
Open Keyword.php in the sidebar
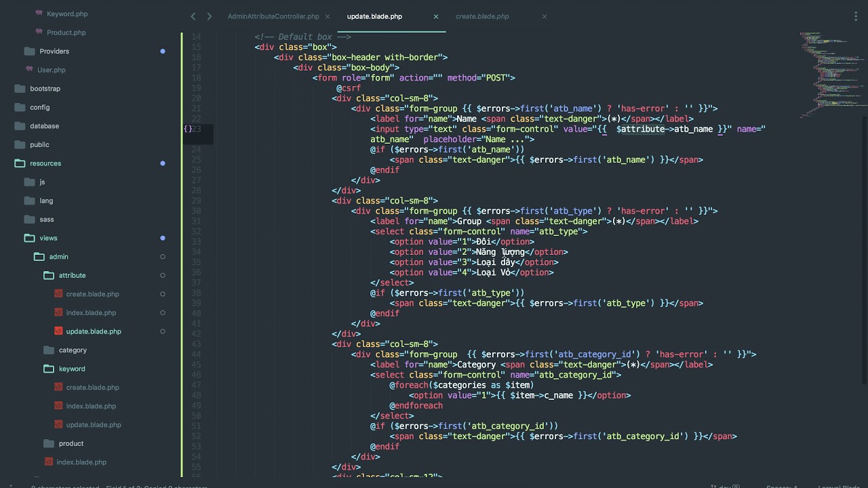pos(67,14)
